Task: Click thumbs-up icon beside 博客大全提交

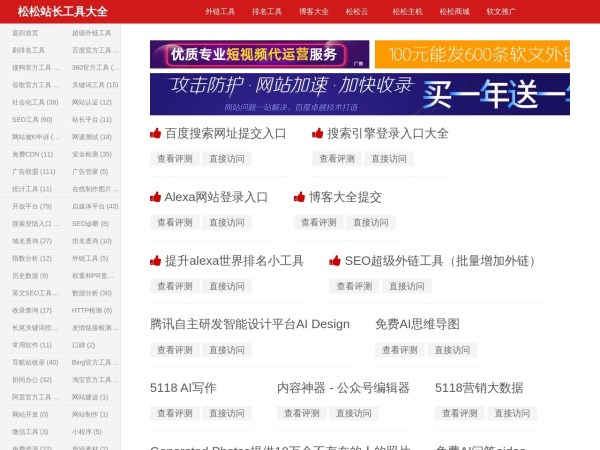Action: point(300,197)
